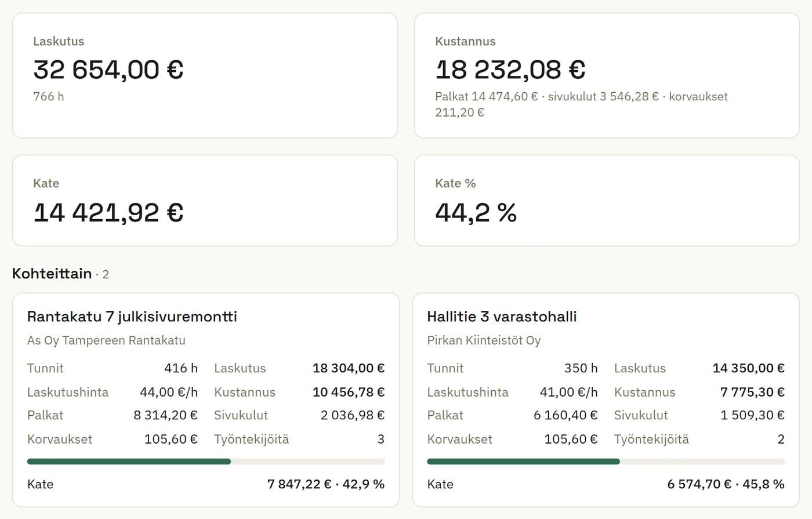The height and width of the screenshot is (519, 812).
Task: Open the Rantakatu 7 julkisivuremontti card title
Action: click(x=132, y=317)
